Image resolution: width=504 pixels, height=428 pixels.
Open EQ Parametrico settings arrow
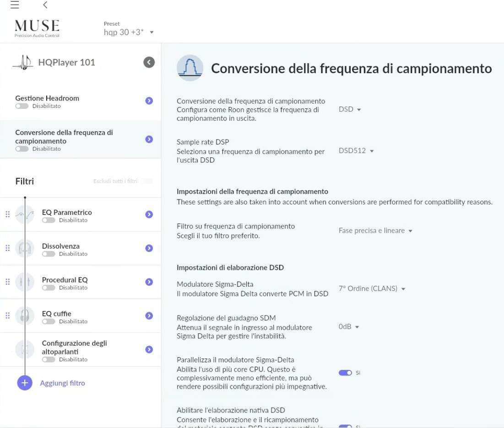(x=149, y=214)
